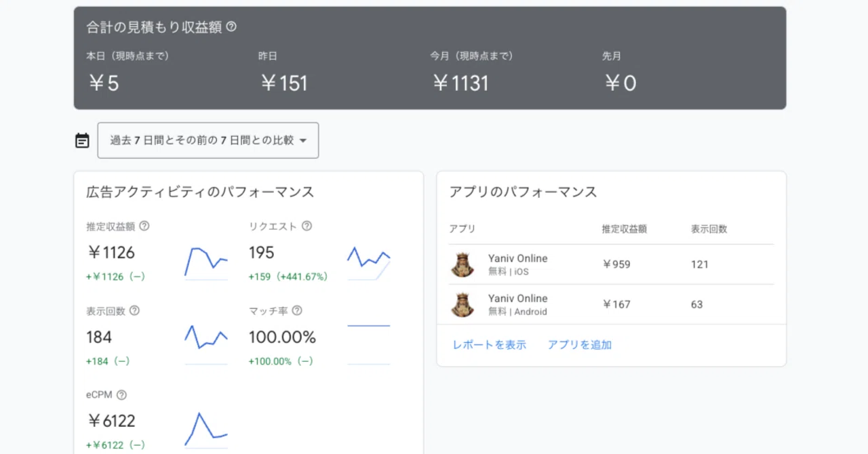Image resolution: width=868 pixels, height=454 pixels.
Task: Click the ￥1126 estimated earnings value
Action: tap(111, 253)
